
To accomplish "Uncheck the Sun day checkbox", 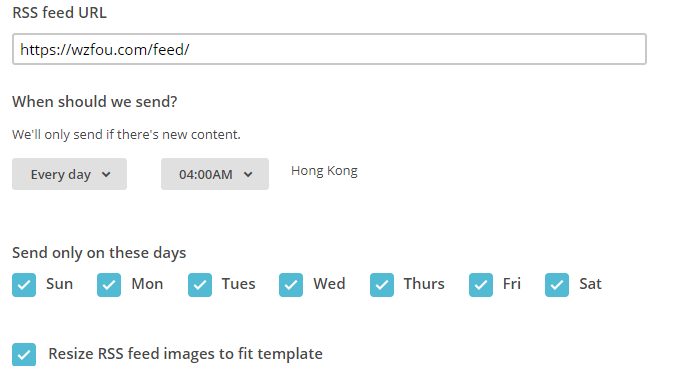I will pyautogui.click(x=24, y=285).
